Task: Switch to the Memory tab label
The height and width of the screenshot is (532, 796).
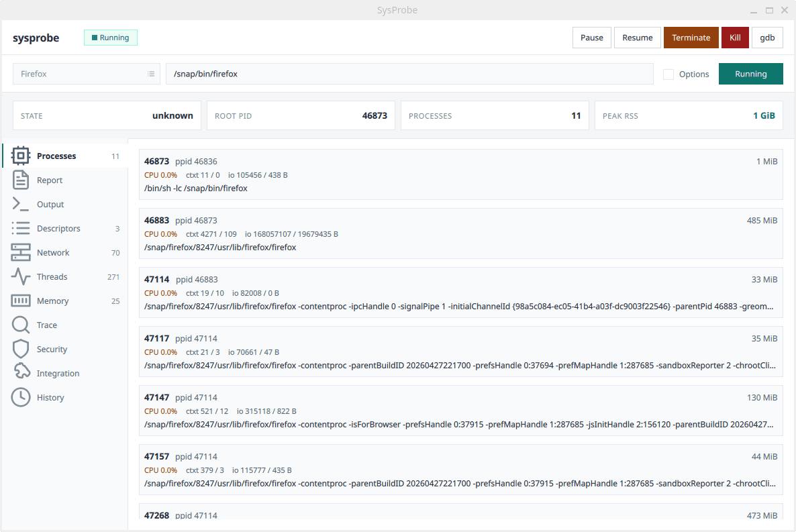Action: (52, 301)
